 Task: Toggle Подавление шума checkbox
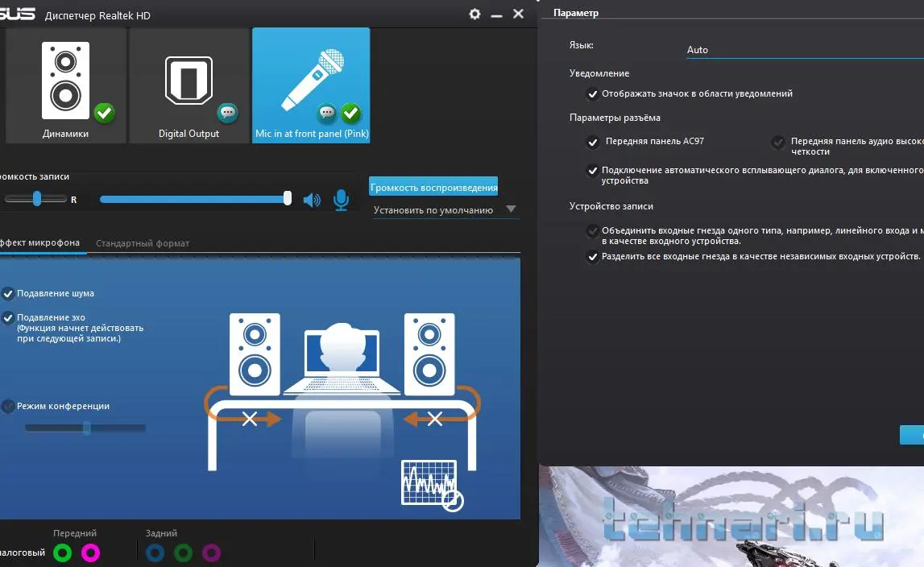pyautogui.click(x=8, y=293)
